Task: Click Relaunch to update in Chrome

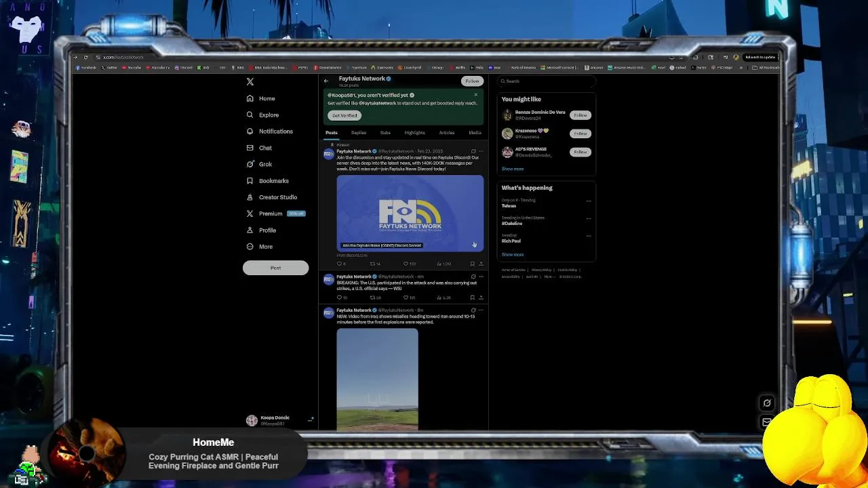Action: (x=759, y=57)
